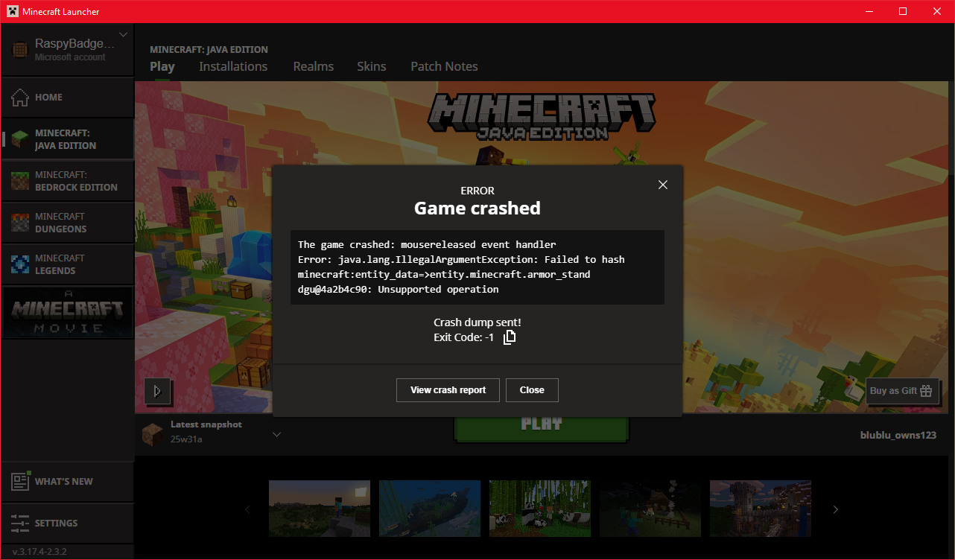Show previous screenshots with left arrow
The image size is (955, 560).
point(247,509)
